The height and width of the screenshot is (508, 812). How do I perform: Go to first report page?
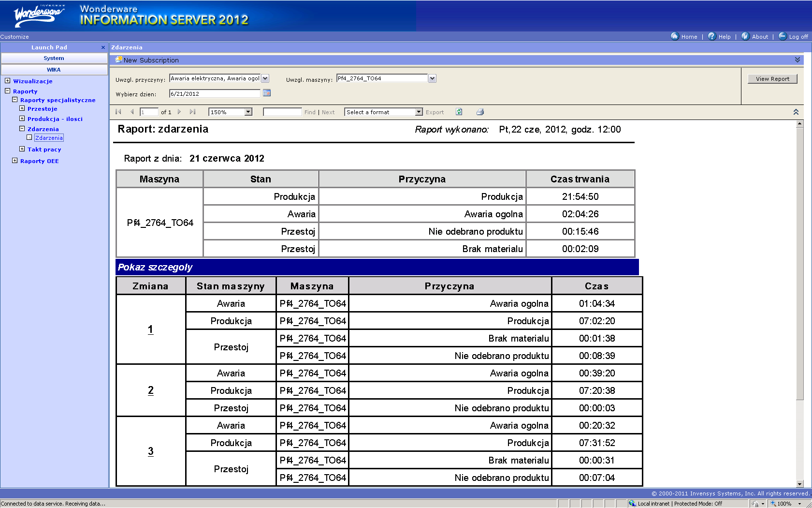click(118, 112)
